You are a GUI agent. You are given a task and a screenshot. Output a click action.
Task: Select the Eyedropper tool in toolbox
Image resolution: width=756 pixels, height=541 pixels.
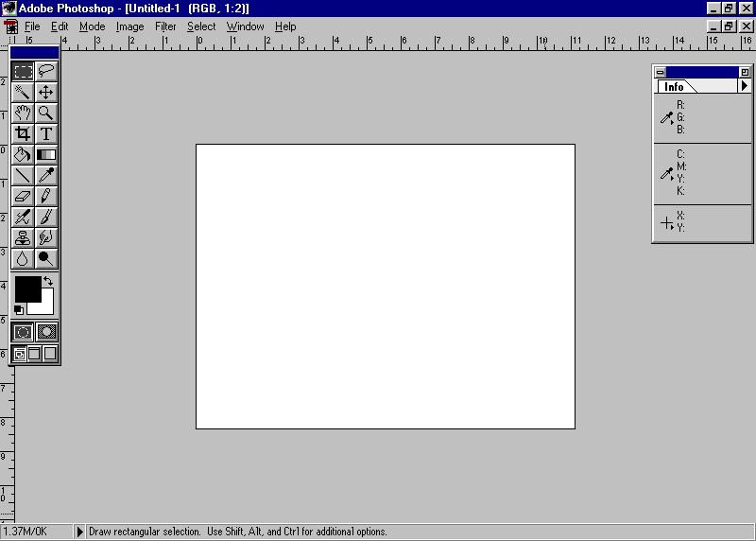coord(46,175)
